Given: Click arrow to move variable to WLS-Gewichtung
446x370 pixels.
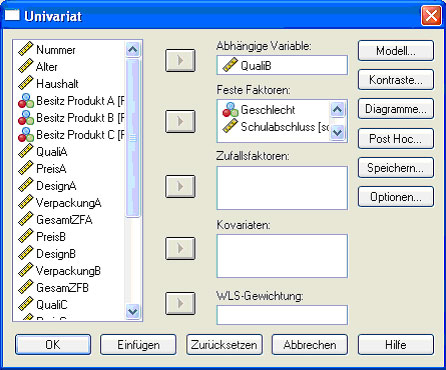Looking at the screenshot, I should coord(180,303).
